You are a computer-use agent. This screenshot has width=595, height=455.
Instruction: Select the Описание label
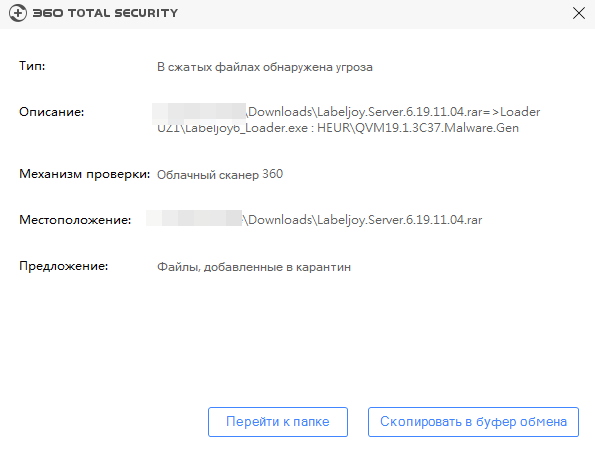coord(52,112)
